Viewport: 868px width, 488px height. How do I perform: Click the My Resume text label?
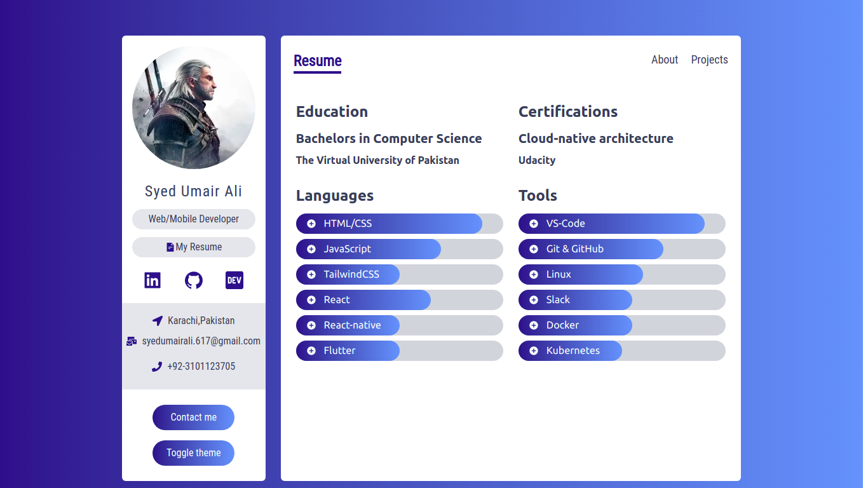[x=199, y=247]
